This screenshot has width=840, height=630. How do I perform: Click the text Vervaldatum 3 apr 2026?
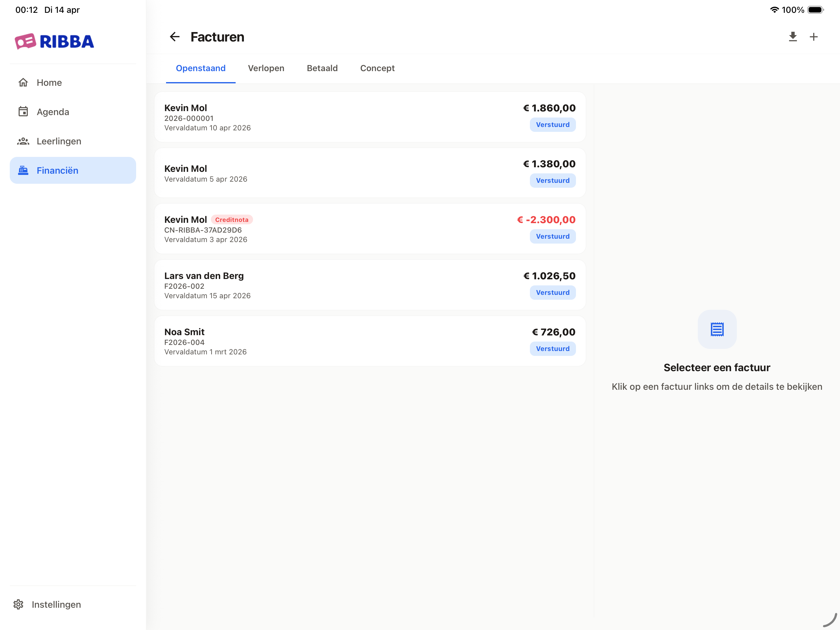click(205, 239)
